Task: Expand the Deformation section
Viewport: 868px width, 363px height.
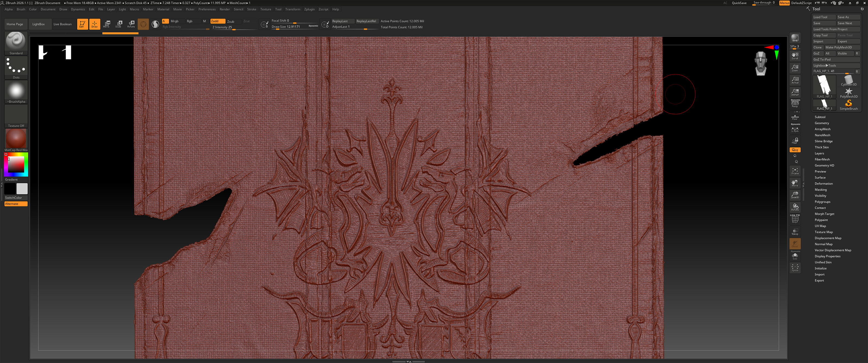Action: 824,184
